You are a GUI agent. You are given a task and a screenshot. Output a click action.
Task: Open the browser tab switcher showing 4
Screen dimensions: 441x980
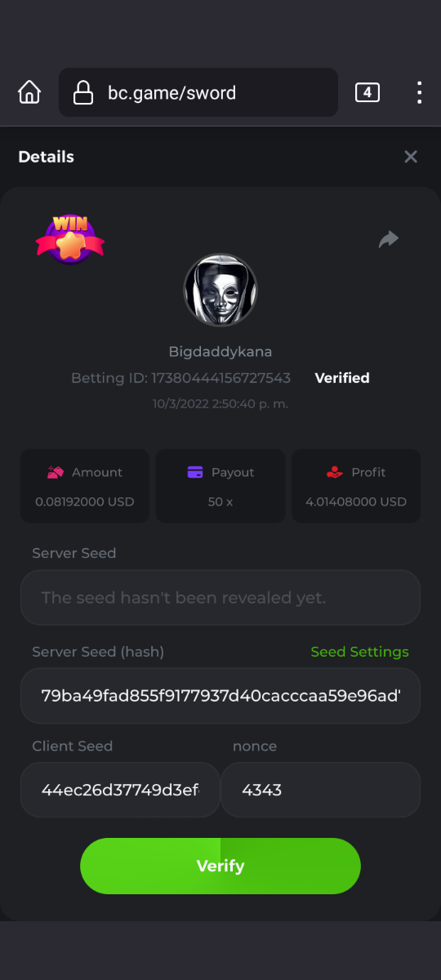[x=367, y=92]
